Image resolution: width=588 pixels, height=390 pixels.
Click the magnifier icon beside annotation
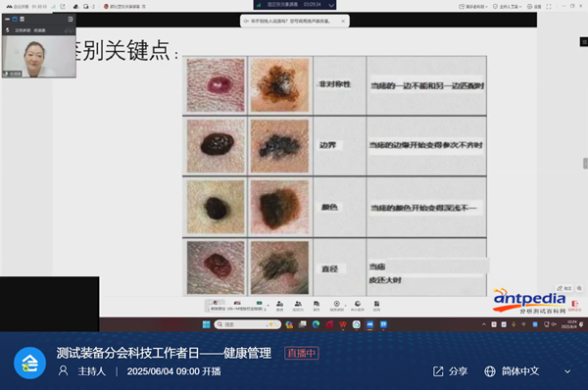pyautogui.click(x=579, y=288)
